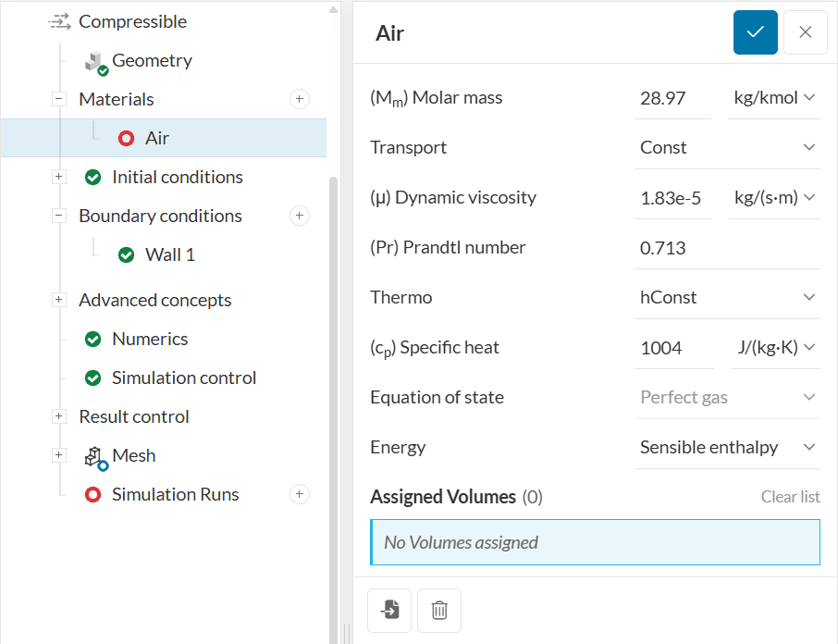Change the Energy Sensible enthalpy dropdown
838x644 pixels.
(727, 447)
